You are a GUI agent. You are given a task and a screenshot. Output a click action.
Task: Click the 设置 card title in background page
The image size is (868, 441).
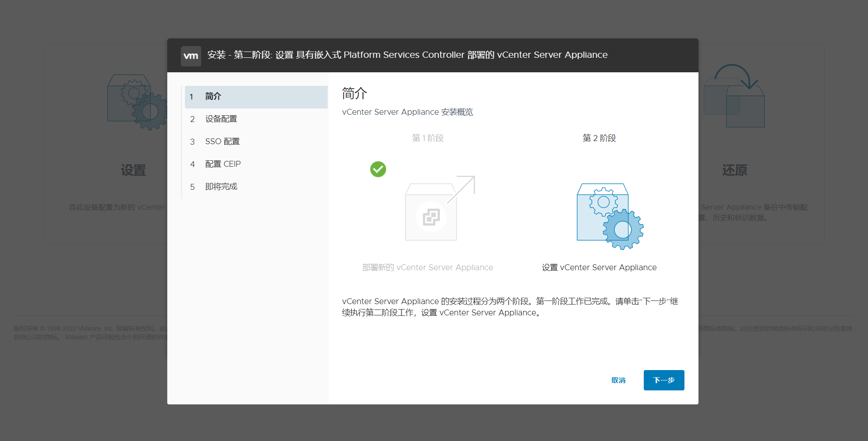coord(133,170)
